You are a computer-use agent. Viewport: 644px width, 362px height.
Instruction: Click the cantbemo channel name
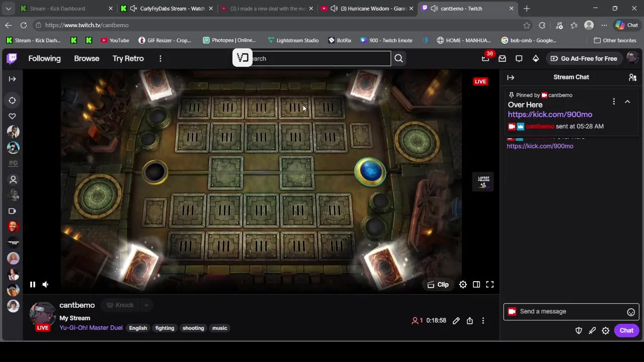[x=77, y=305]
